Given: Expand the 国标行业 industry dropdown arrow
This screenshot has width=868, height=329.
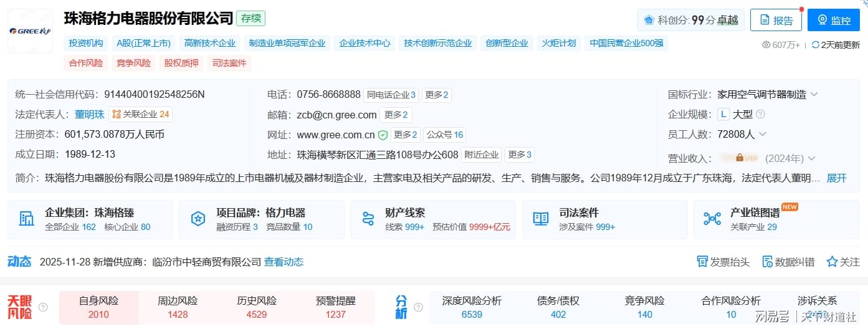Looking at the screenshot, I should tap(814, 95).
